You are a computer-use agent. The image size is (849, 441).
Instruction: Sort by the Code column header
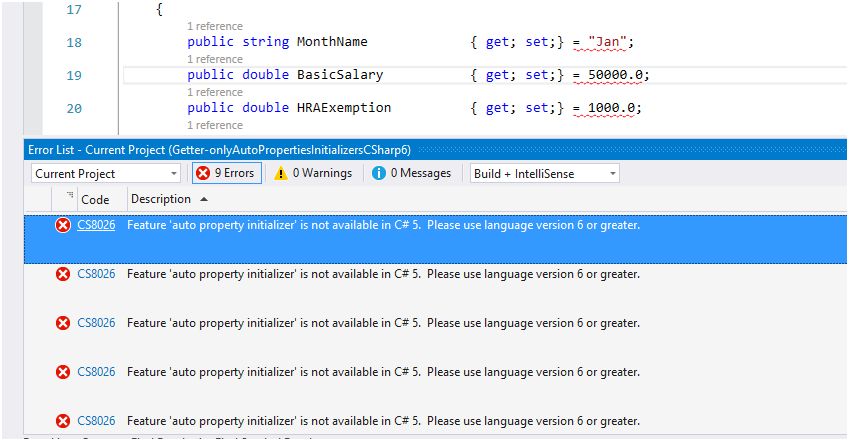[x=95, y=199]
